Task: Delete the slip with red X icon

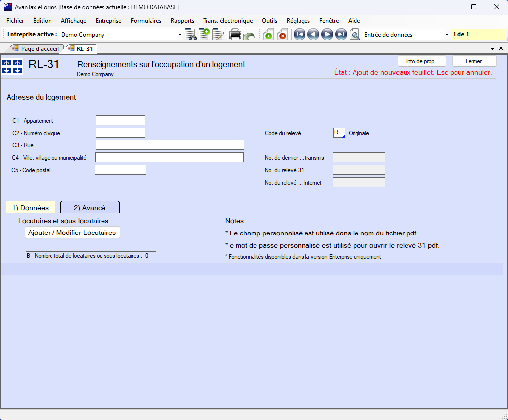Action: point(282,35)
